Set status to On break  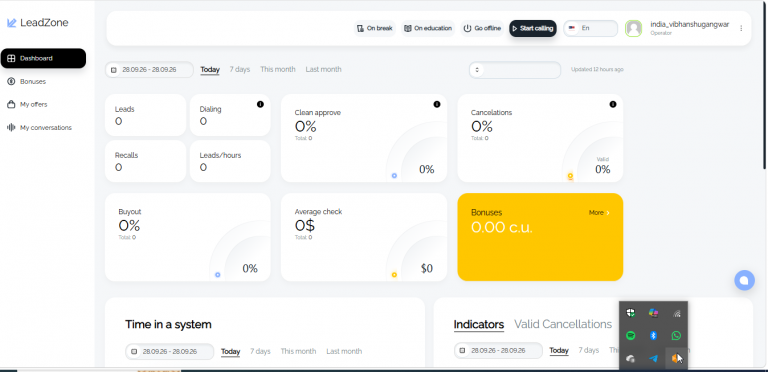375,28
